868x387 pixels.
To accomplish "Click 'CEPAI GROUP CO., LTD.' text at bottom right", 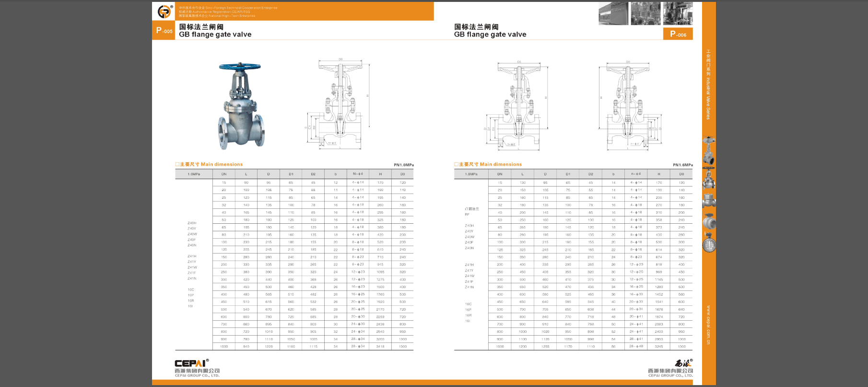I will click(670, 375).
